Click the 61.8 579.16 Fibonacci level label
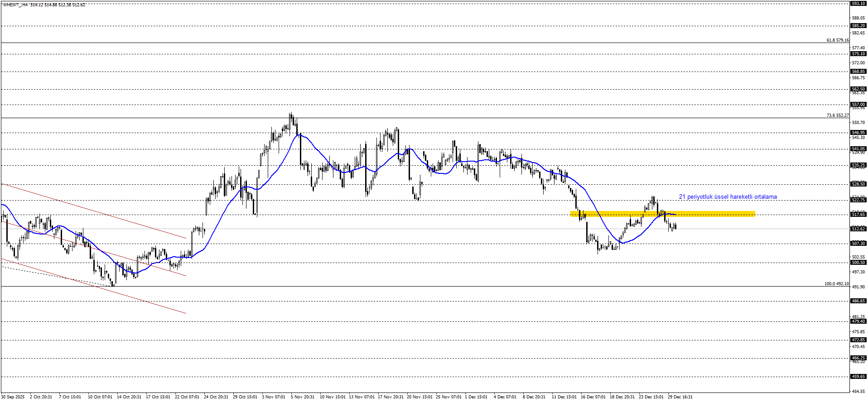 (x=837, y=40)
